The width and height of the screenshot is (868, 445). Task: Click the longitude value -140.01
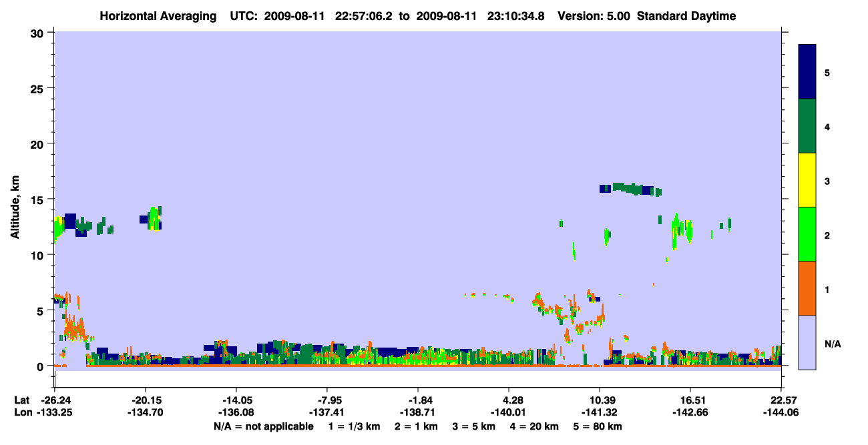click(x=509, y=412)
